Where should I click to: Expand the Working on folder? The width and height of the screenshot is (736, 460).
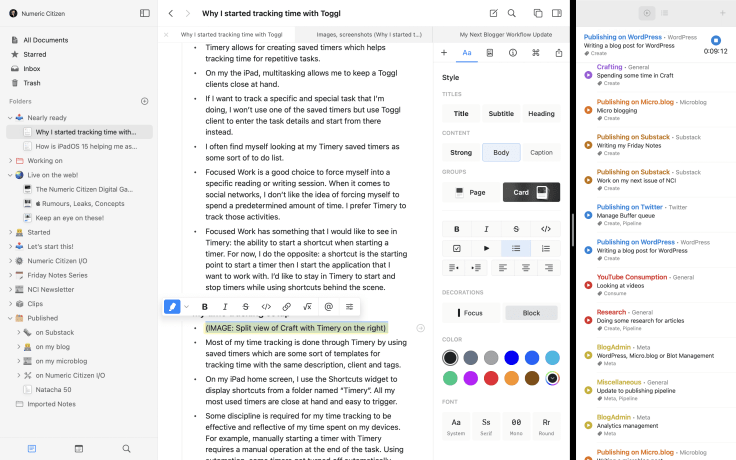10,161
